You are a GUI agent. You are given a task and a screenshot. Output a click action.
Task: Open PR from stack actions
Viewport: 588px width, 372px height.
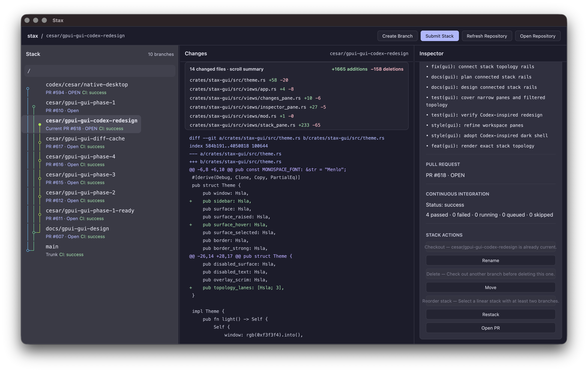coord(490,328)
